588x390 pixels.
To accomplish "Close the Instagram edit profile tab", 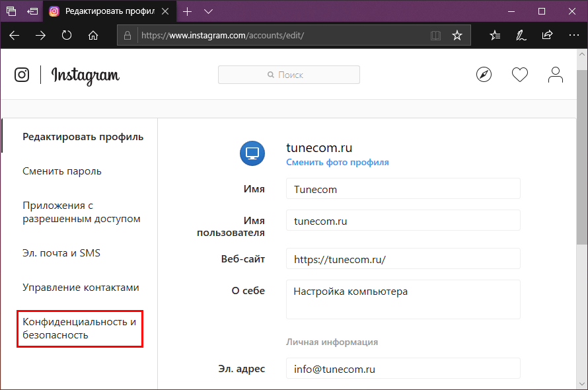I will pos(165,11).
